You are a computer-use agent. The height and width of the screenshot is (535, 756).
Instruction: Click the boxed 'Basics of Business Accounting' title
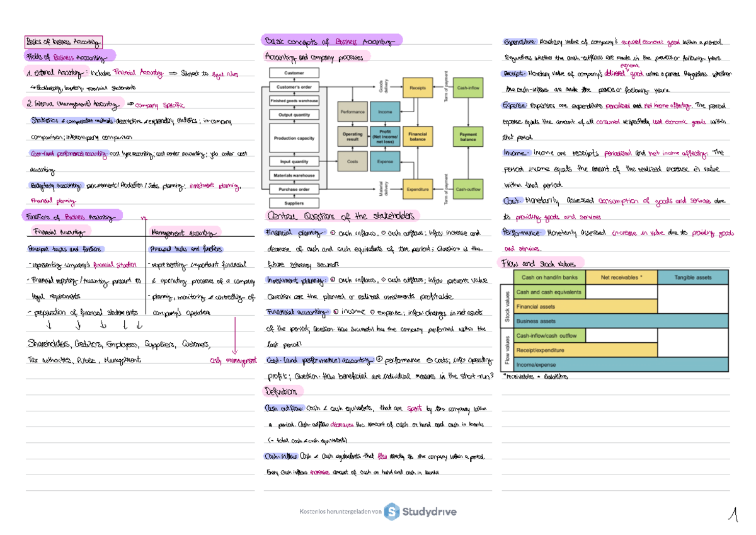click(x=62, y=42)
